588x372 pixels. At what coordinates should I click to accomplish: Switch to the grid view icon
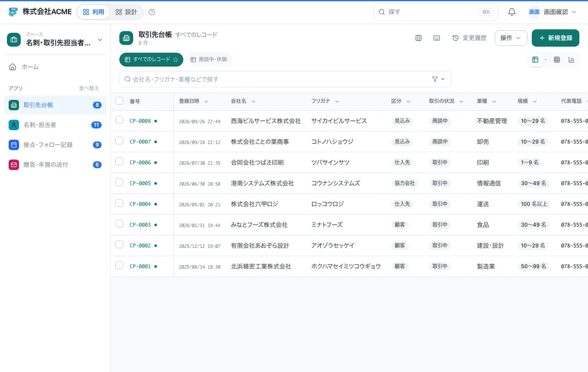coord(557,60)
